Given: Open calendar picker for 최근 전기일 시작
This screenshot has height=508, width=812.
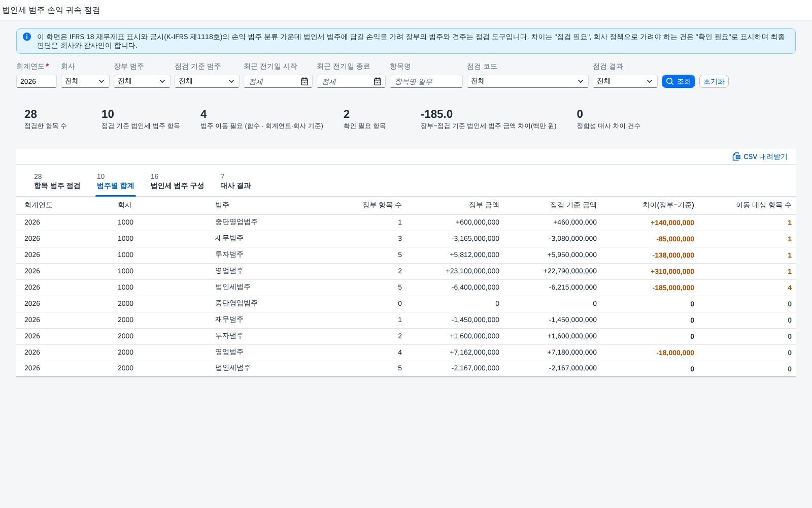Looking at the screenshot, I should pyautogui.click(x=304, y=81).
